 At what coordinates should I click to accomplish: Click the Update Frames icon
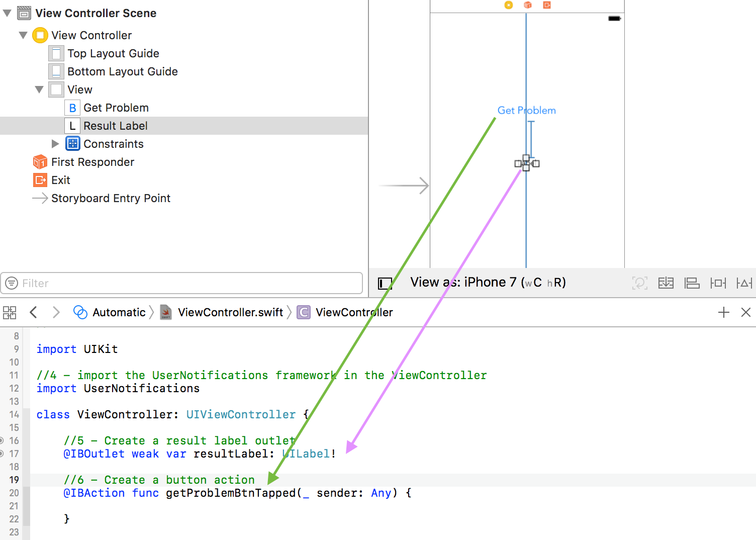coord(640,283)
